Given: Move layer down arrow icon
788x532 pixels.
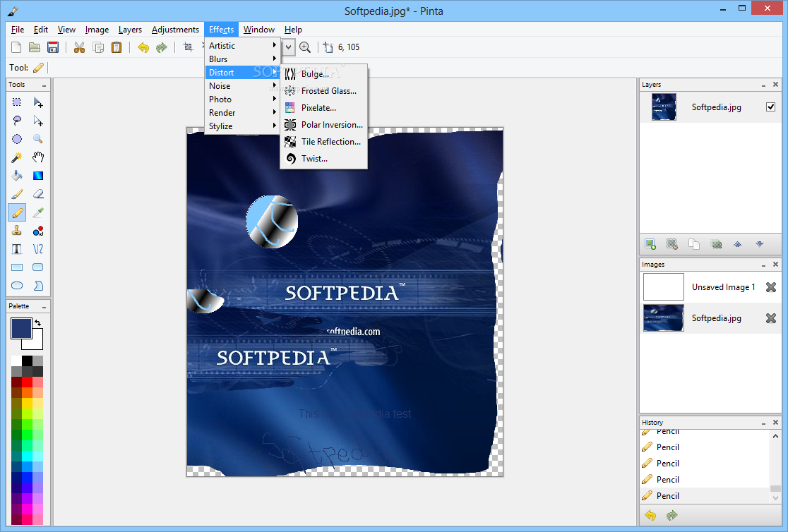Looking at the screenshot, I should (759, 244).
